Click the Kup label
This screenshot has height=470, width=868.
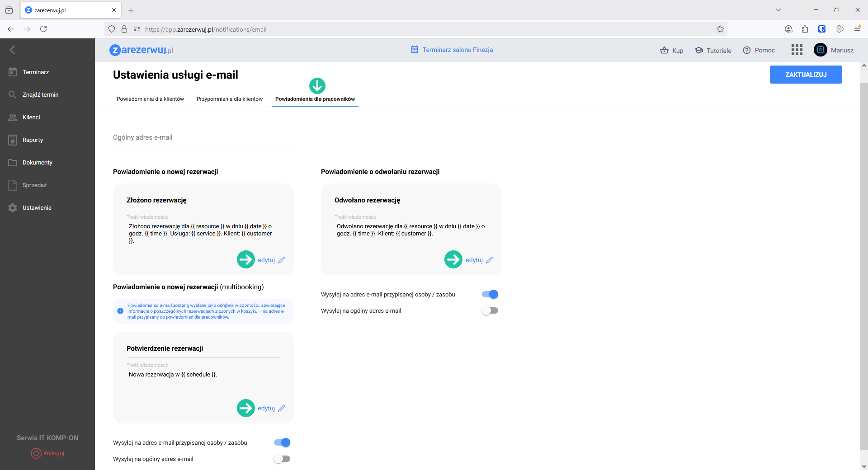tap(678, 51)
